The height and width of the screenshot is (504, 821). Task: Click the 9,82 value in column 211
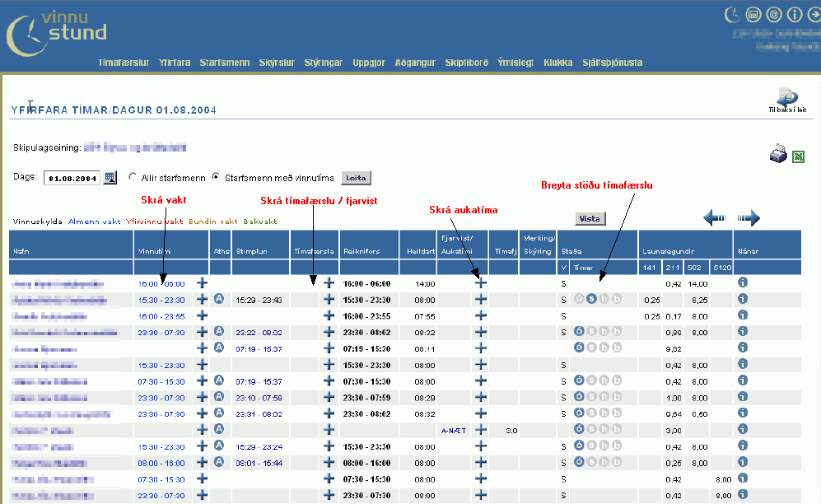tap(674, 349)
